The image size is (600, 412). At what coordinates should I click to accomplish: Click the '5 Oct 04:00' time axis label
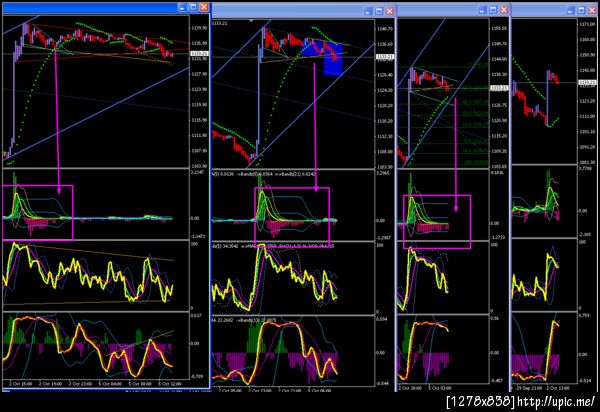[110, 383]
